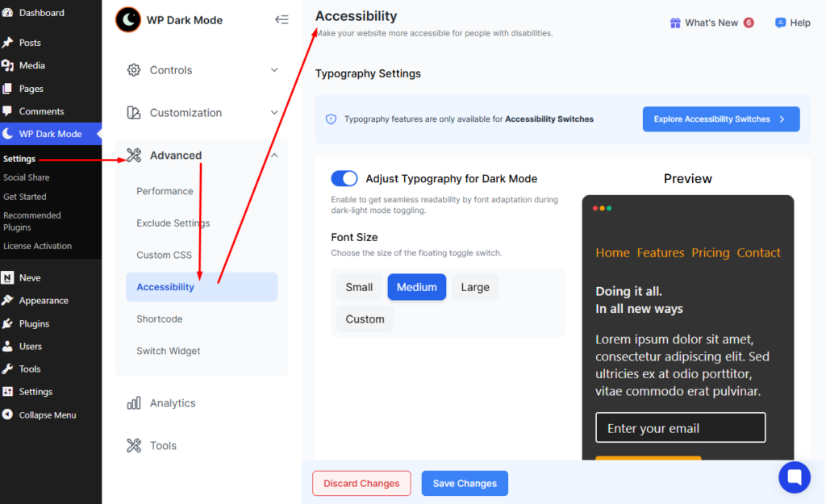
Task: Toggle Adjust Typography for Dark Mode switch
Action: [344, 178]
